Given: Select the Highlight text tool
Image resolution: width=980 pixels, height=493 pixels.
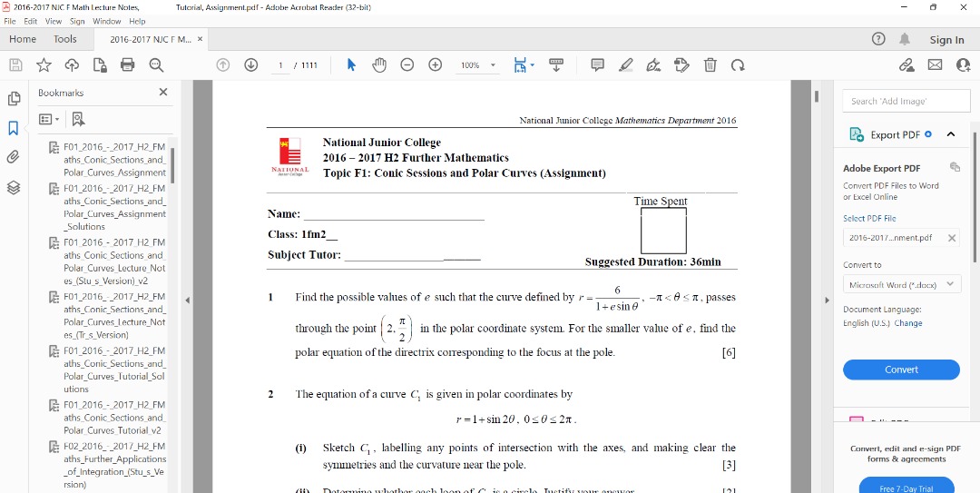Looking at the screenshot, I should [625, 65].
